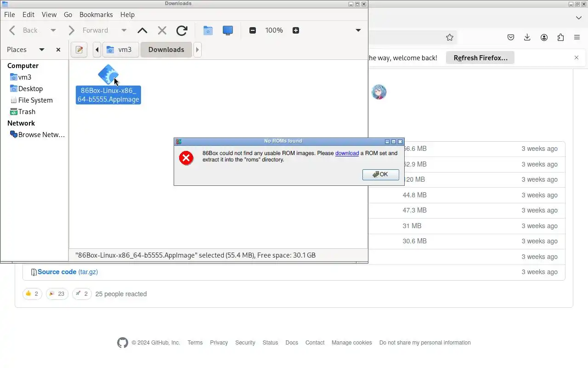Reload the current folder
The width and height of the screenshot is (588, 368).
click(182, 30)
